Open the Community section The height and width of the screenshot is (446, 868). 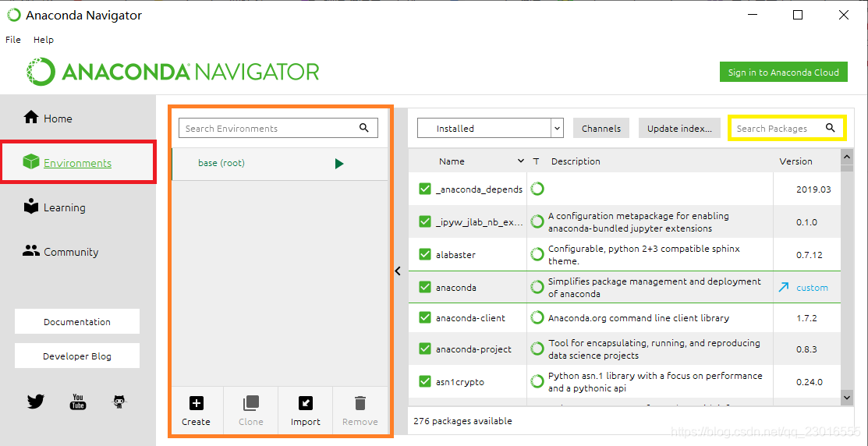pyautogui.click(x=60, y=252)
